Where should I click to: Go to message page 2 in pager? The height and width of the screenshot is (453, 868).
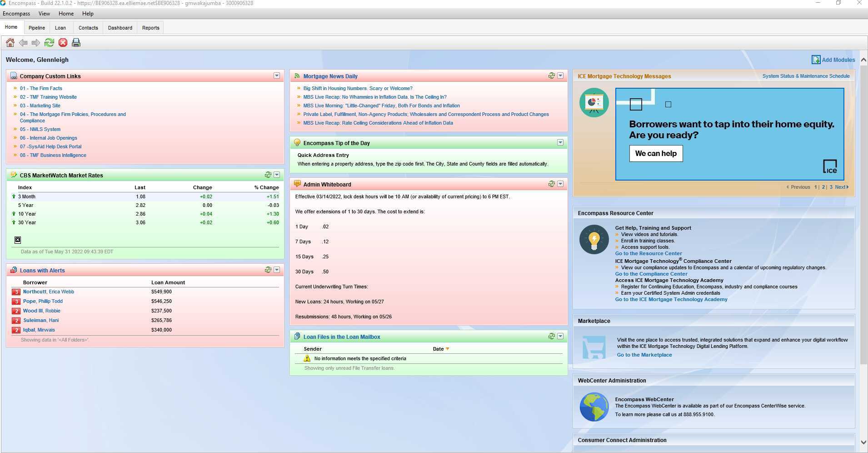(x=823, y=187)
